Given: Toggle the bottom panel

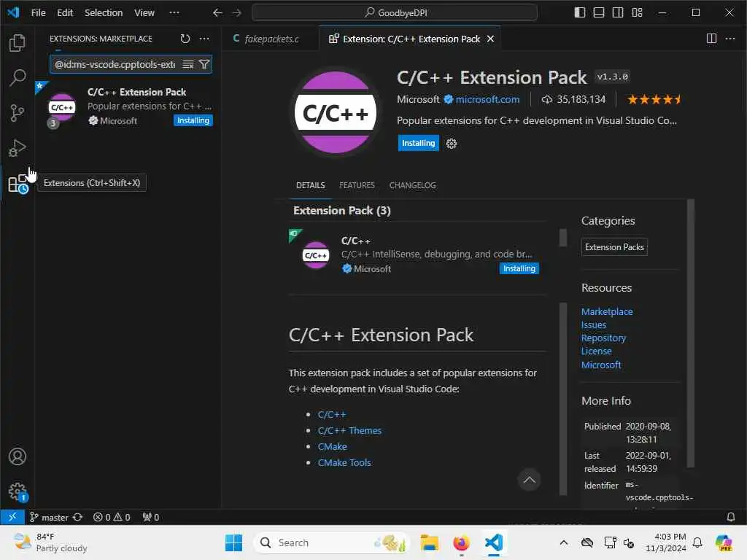Looking at the screenshot, I should (x=599, y=12).
